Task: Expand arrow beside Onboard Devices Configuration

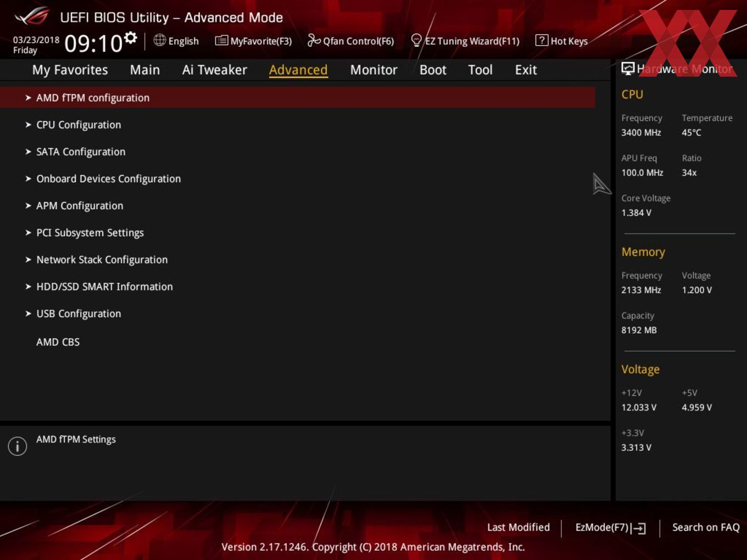Action: [x=28, y=178]
